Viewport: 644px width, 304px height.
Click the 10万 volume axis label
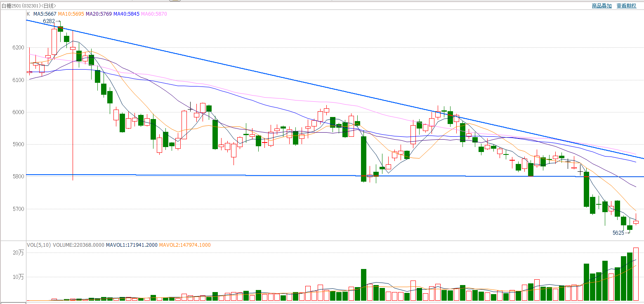coord(19,277)
